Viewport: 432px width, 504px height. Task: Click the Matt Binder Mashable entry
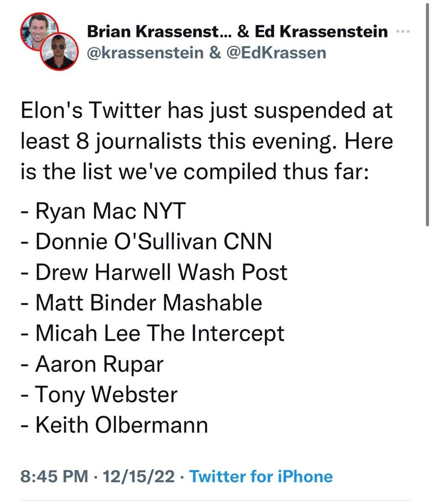[142, 302]
